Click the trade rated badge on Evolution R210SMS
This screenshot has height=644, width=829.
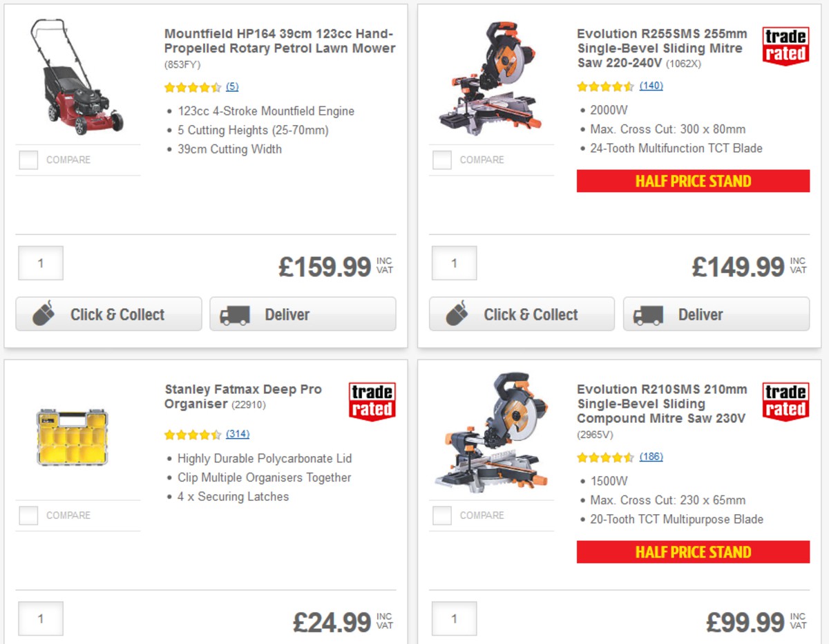pyautogui.click(x=785, y=401)
